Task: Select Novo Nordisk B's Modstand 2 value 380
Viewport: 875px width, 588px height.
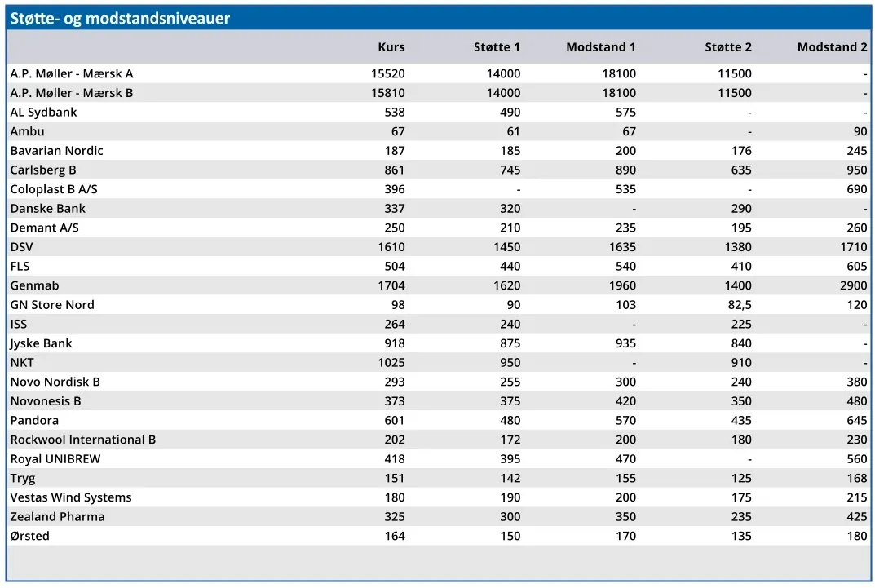Action: [856, 382]
